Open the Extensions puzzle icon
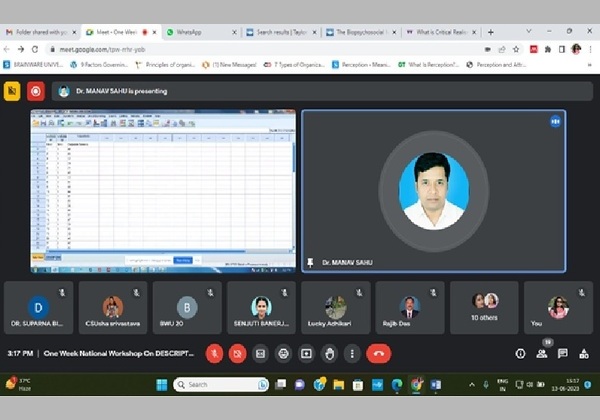This screenshot has height=420, width=600. 548,49
